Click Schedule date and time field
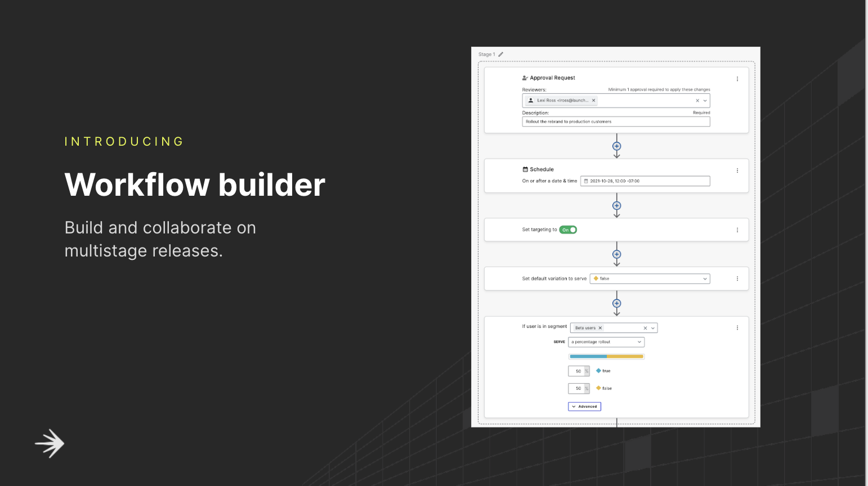 coord(645,181)
